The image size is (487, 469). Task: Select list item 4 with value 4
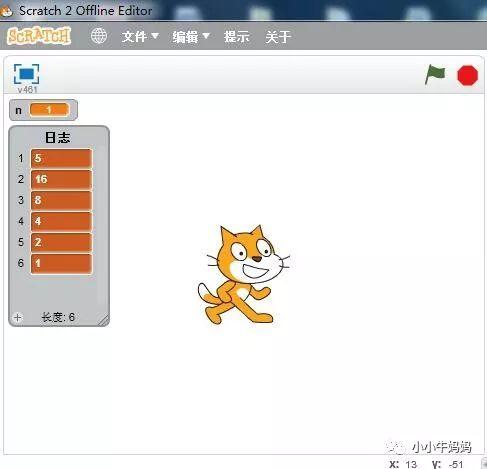coord(61,221)
